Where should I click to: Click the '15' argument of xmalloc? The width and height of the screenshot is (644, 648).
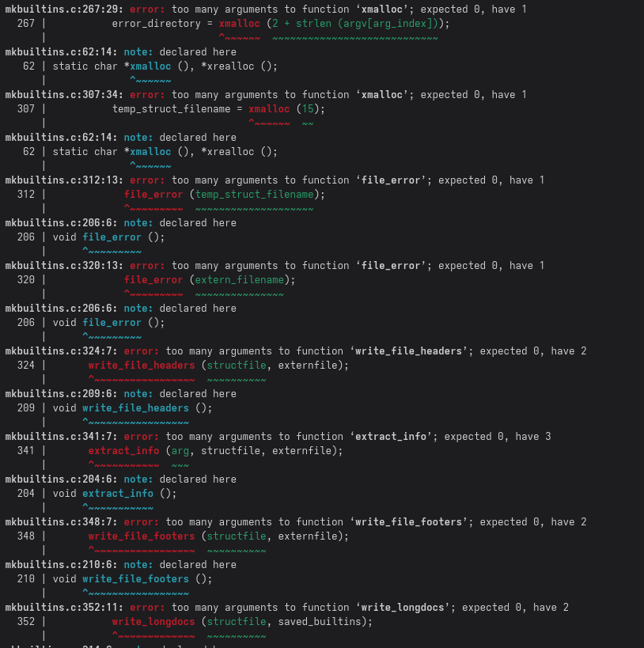click(x=308, y=109)
